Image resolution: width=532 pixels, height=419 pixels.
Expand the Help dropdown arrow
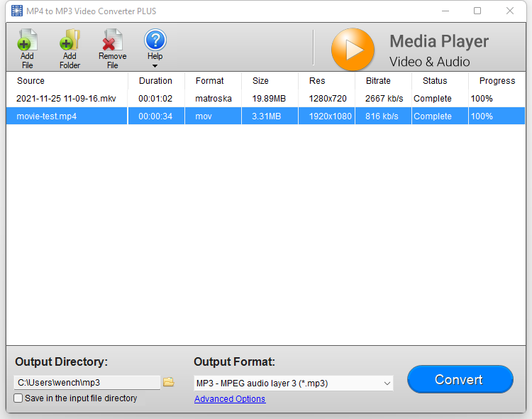[155, 66]
